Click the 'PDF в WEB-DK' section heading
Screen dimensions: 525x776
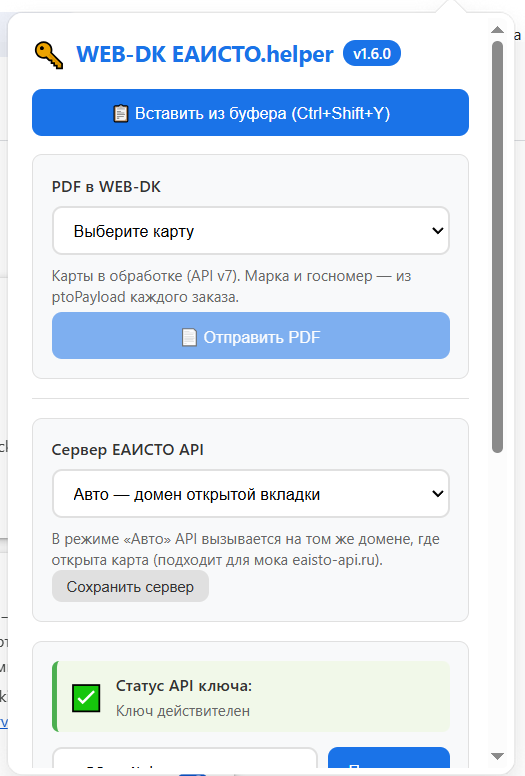[106, 187]
